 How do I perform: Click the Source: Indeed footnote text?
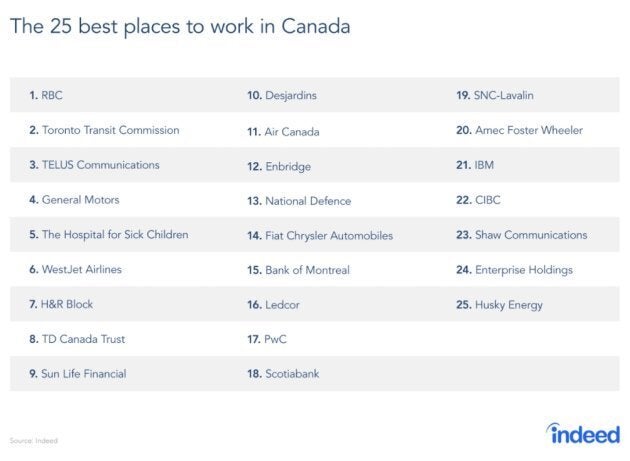pos(34,441)
